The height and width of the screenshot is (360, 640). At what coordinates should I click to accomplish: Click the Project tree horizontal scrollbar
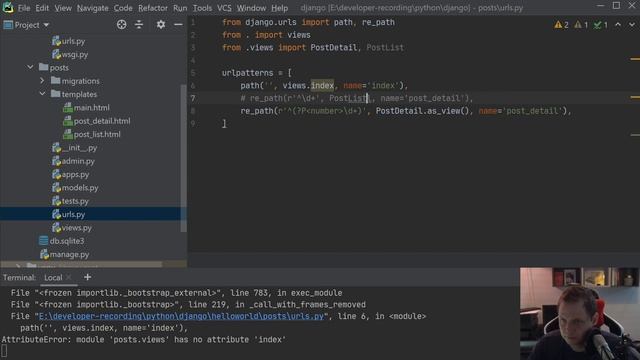point(82,264)
